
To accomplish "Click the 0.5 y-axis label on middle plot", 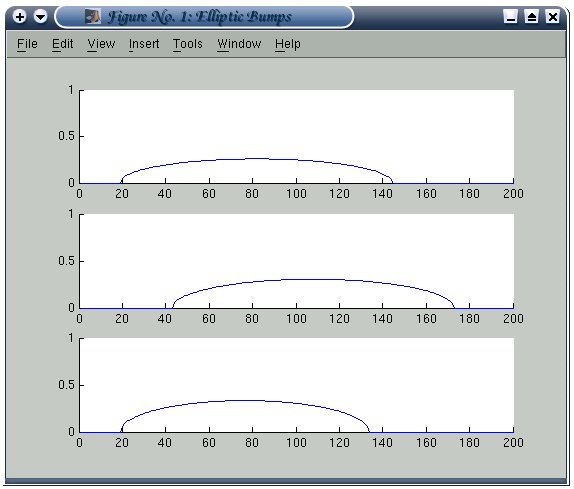I will pos(66,261).
